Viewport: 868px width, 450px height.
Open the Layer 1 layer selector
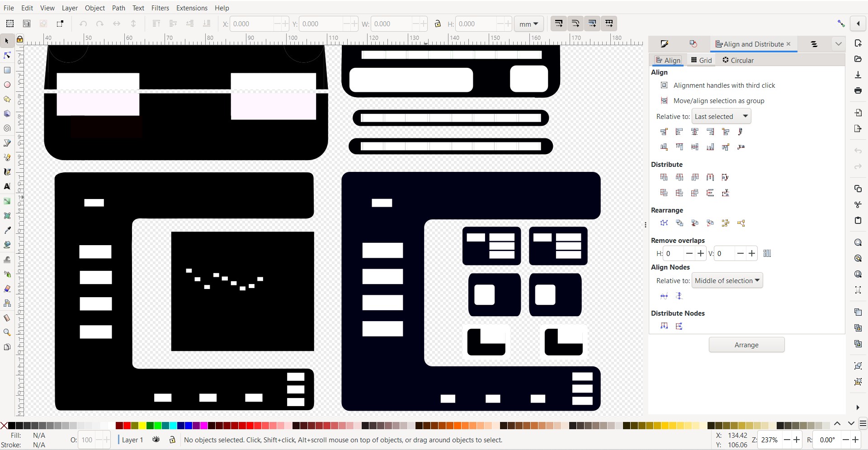132,440
